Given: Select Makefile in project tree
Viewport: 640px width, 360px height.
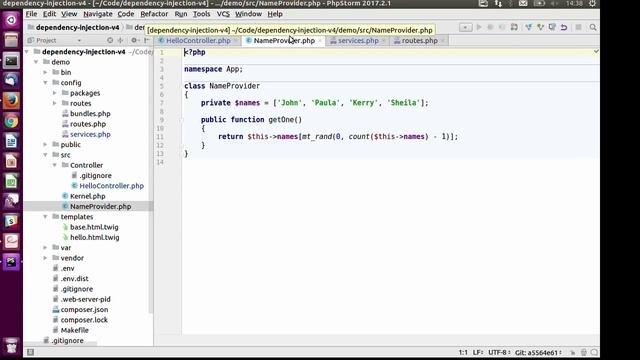Looking at the screenshot, I should [x=74, y=330].
